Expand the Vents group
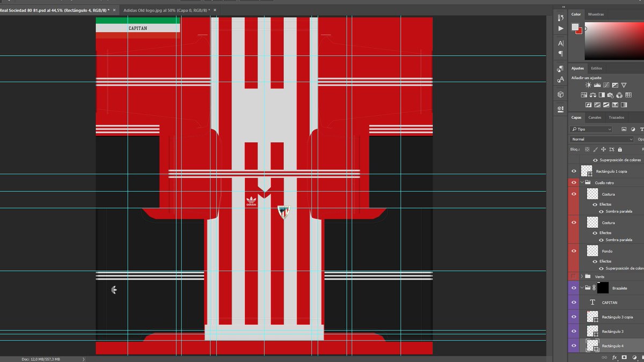The height and width of the screenshot is (362, 644). coord(582,276)
